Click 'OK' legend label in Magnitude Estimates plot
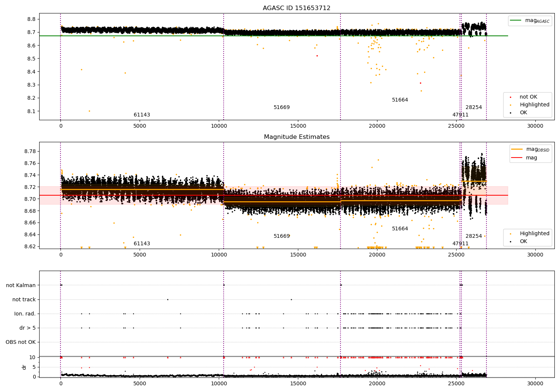 523,242
